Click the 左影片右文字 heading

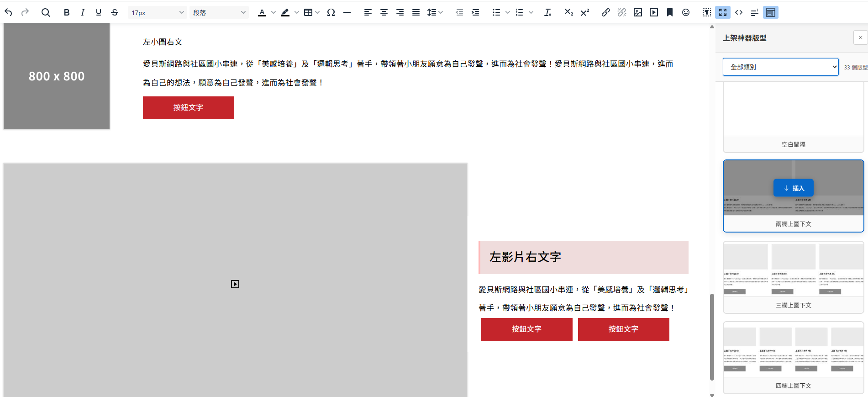point(526,257)
